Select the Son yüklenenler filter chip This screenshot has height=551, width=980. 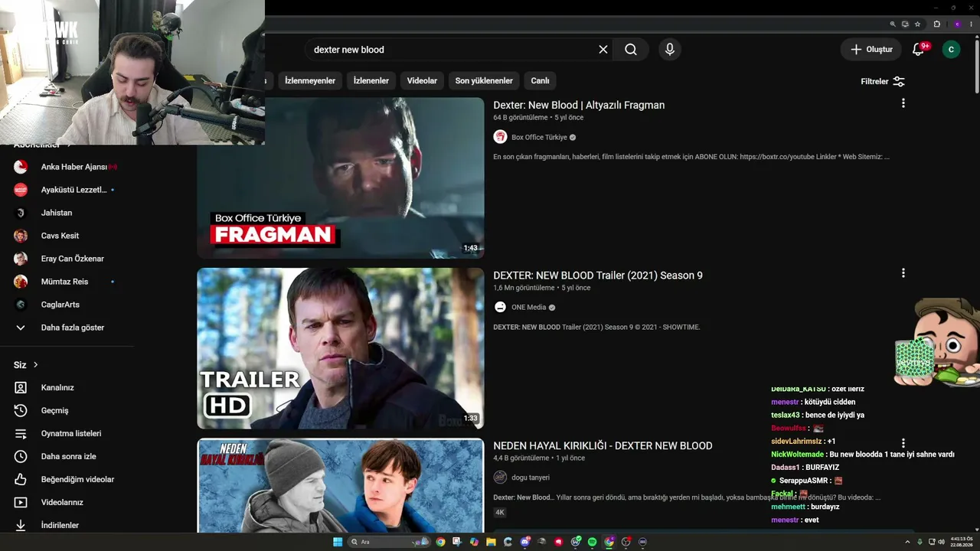(x=484, y=81)
